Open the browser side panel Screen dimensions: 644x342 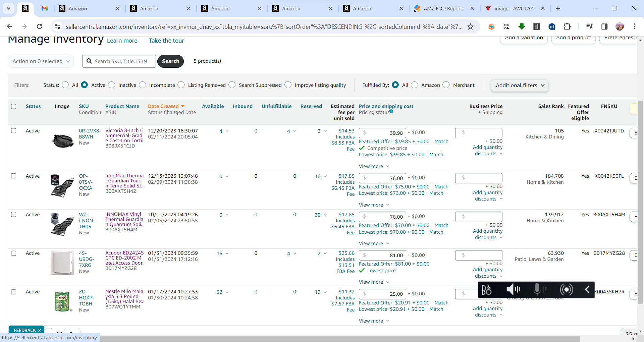[x=604, y=26]
